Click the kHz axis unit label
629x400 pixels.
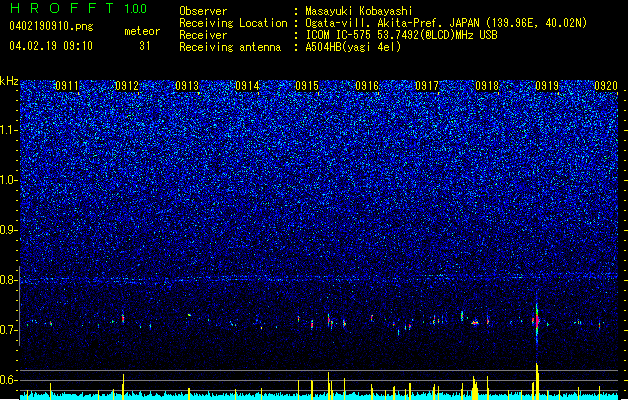click(9, 81)
